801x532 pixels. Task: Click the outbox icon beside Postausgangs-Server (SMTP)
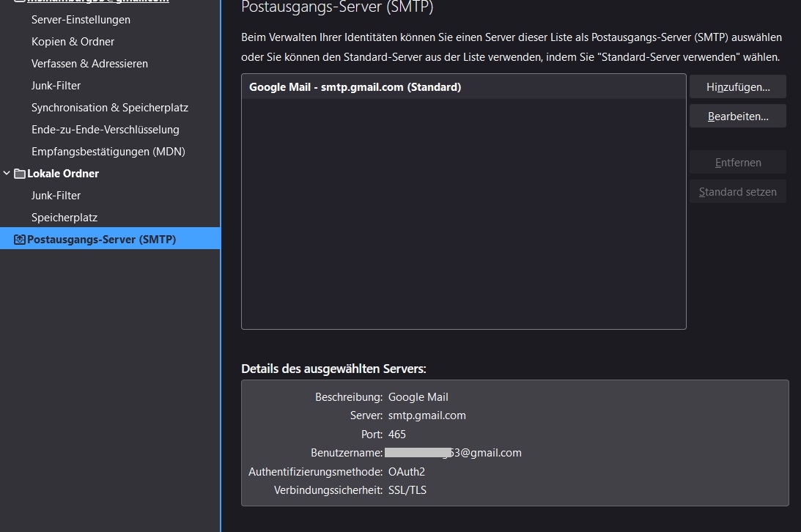(20, 240)
